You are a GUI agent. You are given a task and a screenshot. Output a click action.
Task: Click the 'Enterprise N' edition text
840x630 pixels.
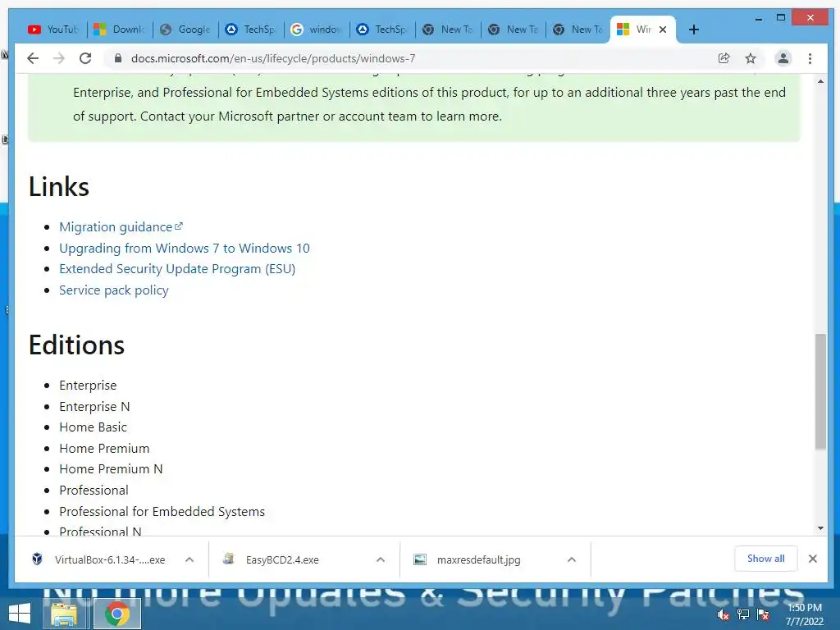pos(94,407)
